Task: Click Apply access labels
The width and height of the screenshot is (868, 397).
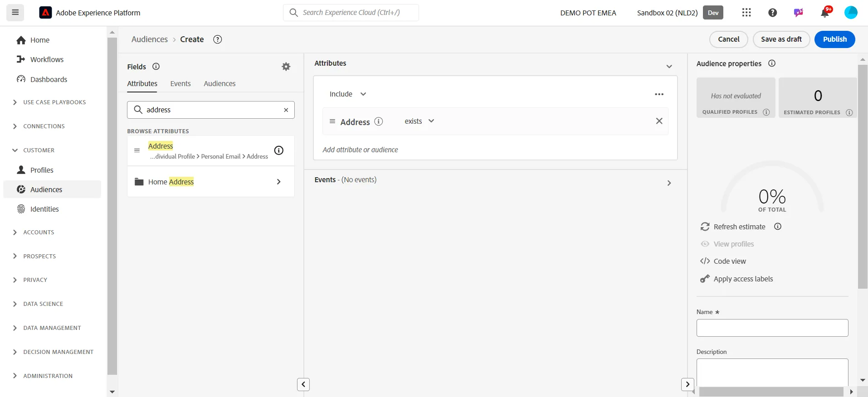Action: point(736,279)
